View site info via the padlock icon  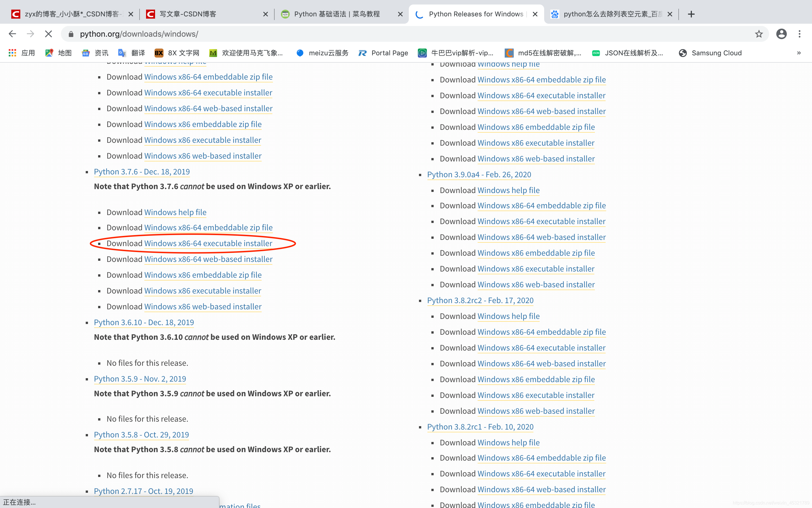point(71,34)
